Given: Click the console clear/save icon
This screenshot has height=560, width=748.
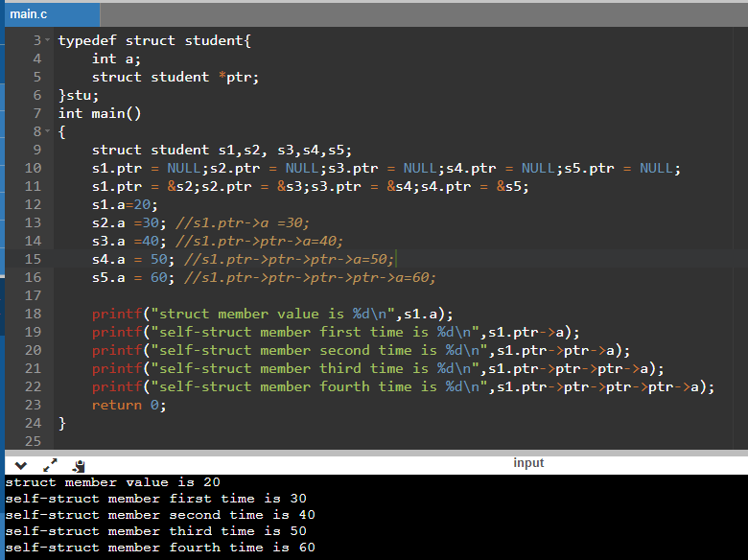Looking at the screenshot, I should [79, 466].
